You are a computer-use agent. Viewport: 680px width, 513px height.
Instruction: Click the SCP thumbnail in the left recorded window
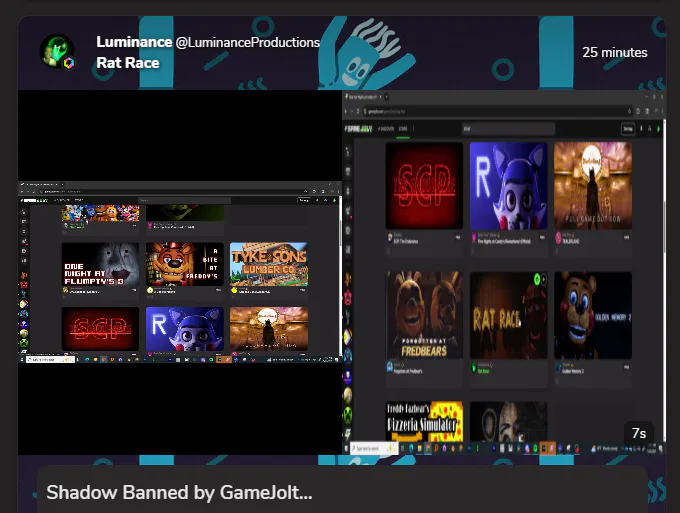click(x=100, y=329)
